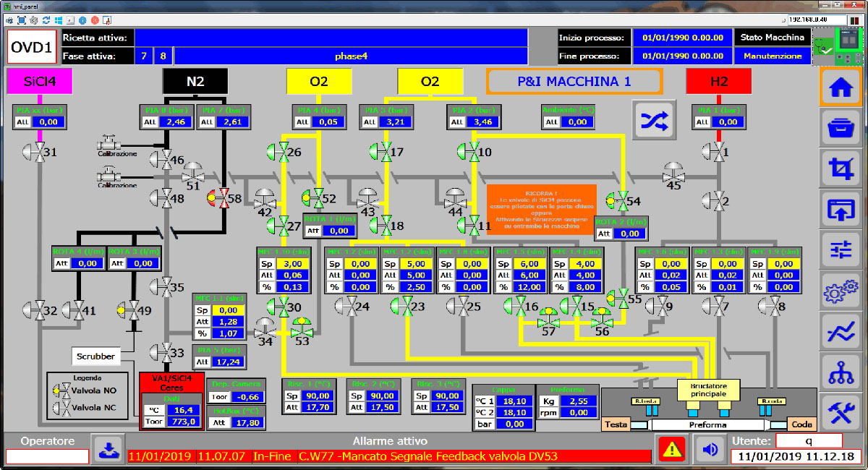
Task: Toggle valve 58 on the N2 line
Action: (217, 197)
